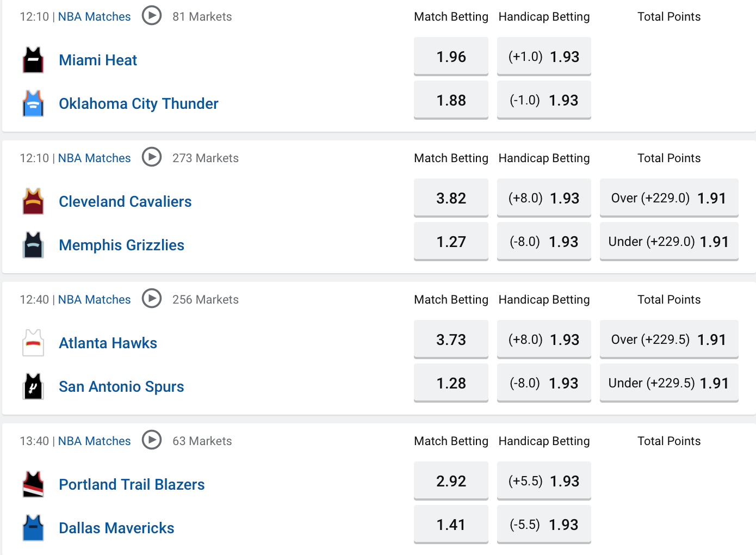Select Memphis Grizzlies match odds 1.27
The width and height of the screenshot is (756, 555).
451,242
